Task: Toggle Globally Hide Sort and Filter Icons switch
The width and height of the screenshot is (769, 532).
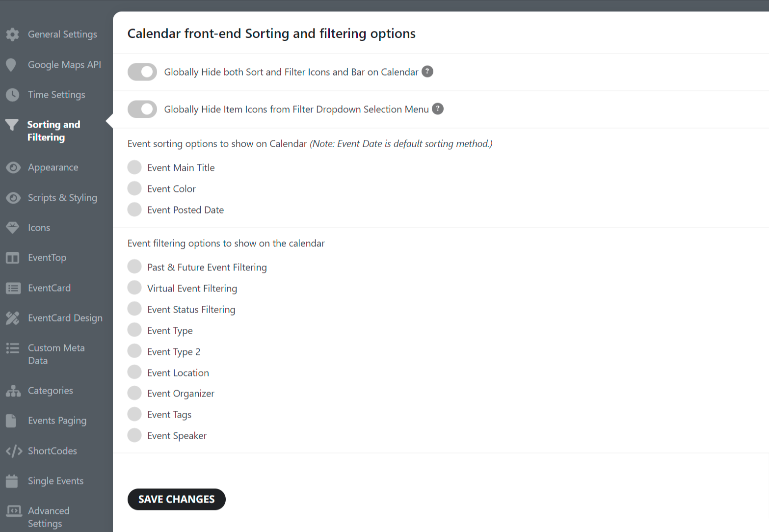Action: [x=142, y=72]
